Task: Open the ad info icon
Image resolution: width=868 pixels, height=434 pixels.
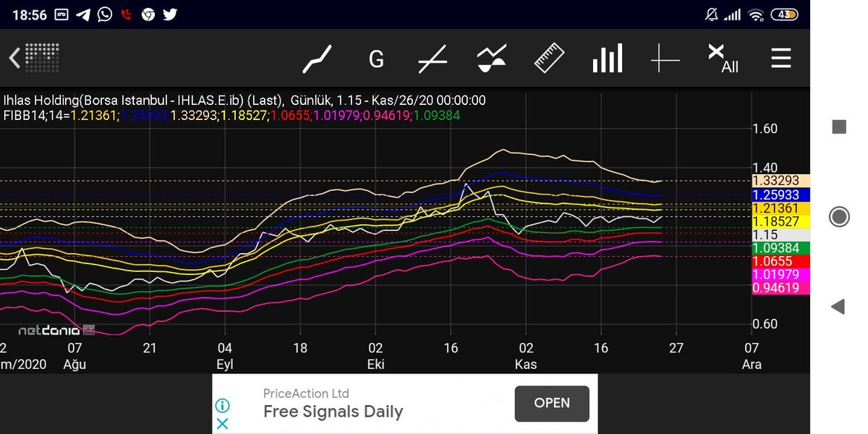Action: 223,405
